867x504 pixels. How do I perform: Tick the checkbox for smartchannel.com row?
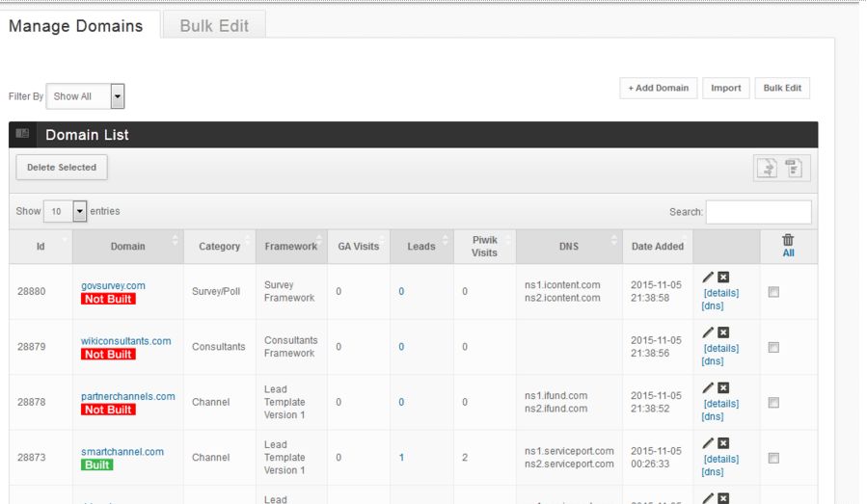click(773, 458)
